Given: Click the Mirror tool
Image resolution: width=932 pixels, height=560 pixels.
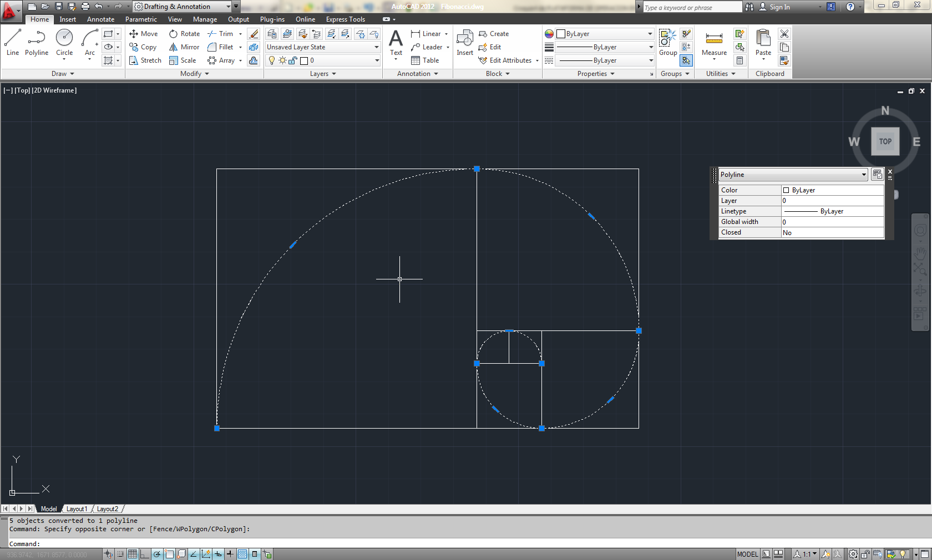Looking at the screenshot, I should point(184,47).
